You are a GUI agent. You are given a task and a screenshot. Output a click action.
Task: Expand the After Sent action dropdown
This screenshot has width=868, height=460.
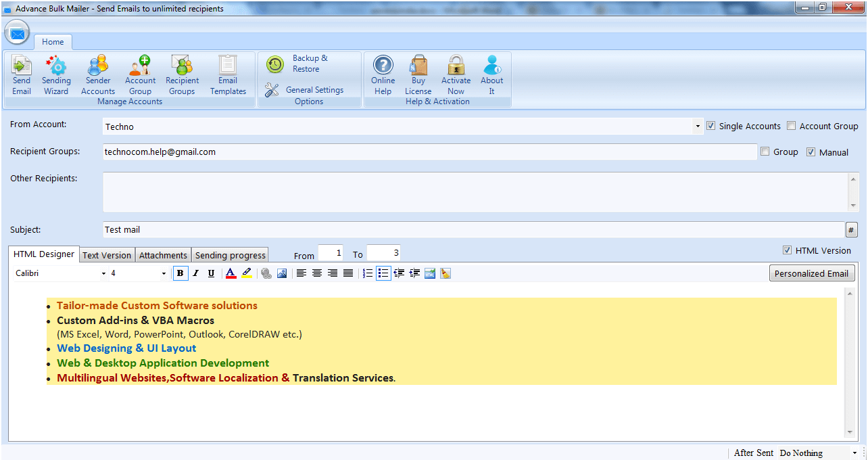point(854,453)
